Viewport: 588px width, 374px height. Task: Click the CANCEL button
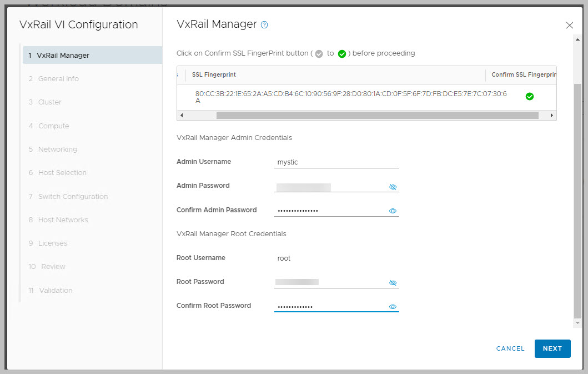pos(510,348)
